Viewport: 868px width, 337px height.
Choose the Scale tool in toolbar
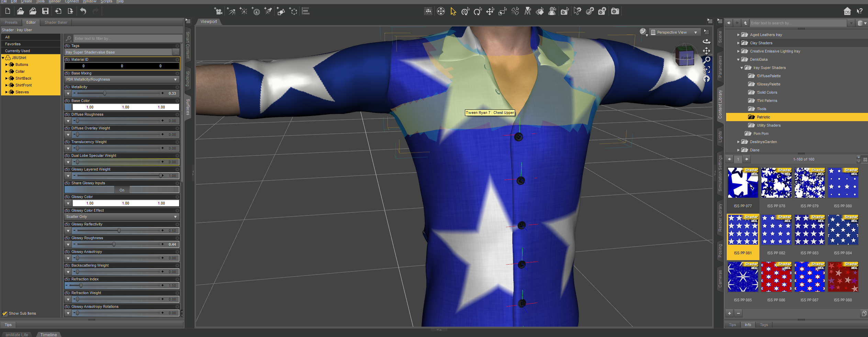click(x=502, y=12)
